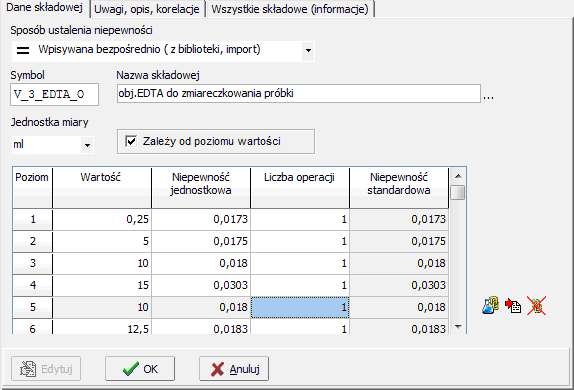Click Wartość cell 10 in row 3

click(x=102, y=263)
